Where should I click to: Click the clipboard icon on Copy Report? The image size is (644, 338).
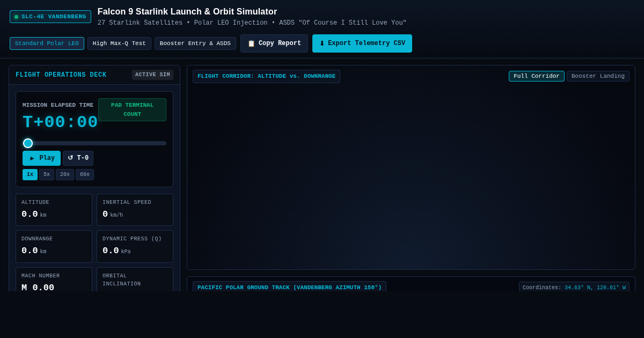click(251, 43)
